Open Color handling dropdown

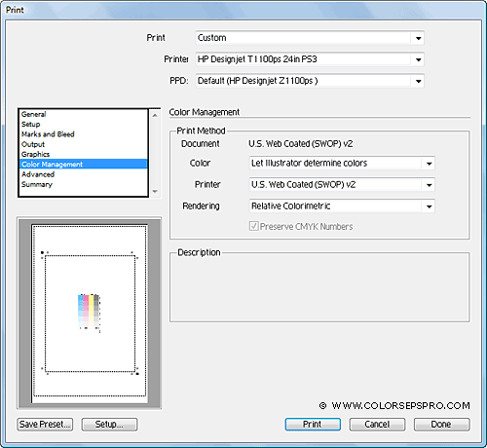[342, 163]
